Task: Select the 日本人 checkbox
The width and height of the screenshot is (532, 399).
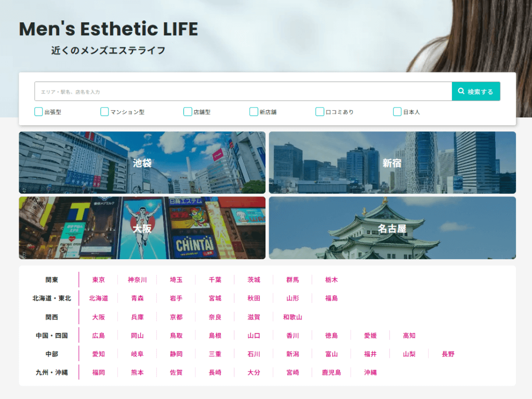Action: point(397,112)
